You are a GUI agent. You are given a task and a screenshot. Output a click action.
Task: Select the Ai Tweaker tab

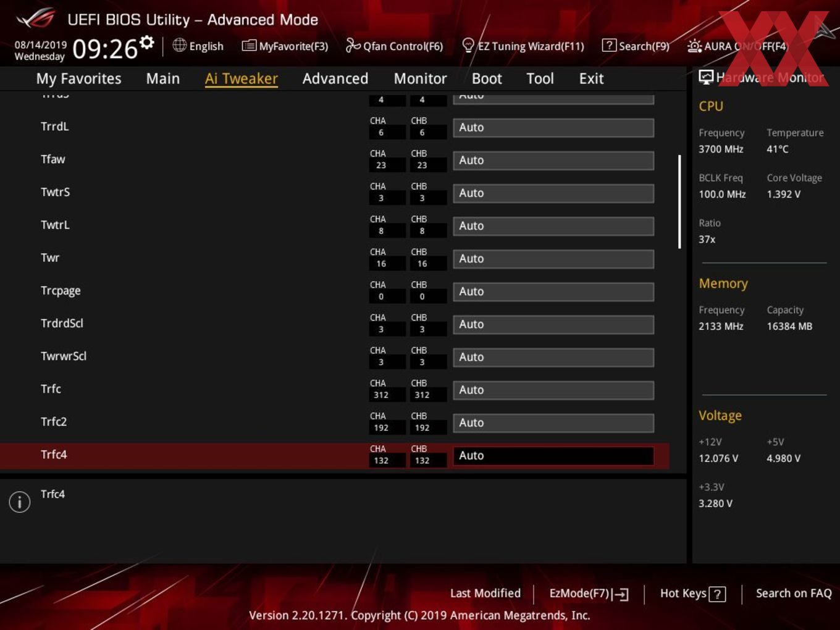coord(241,78)
